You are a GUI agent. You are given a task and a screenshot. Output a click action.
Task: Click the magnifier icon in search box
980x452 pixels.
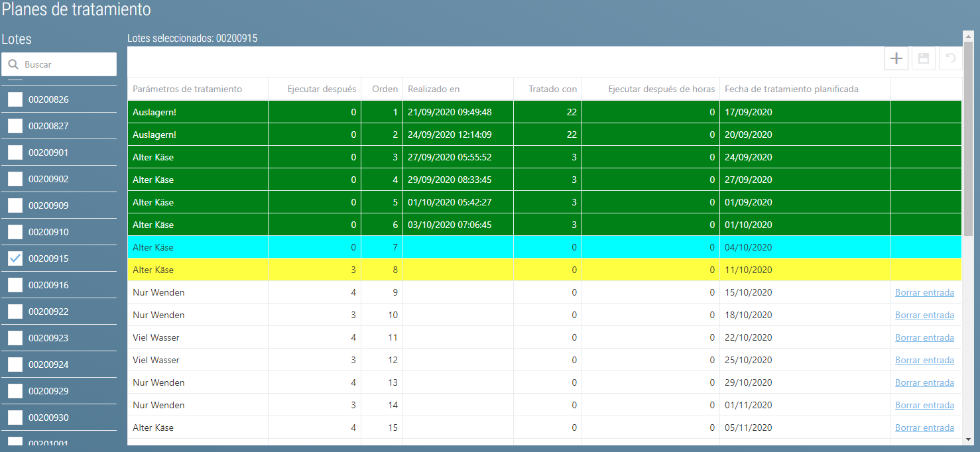point(13,64)
